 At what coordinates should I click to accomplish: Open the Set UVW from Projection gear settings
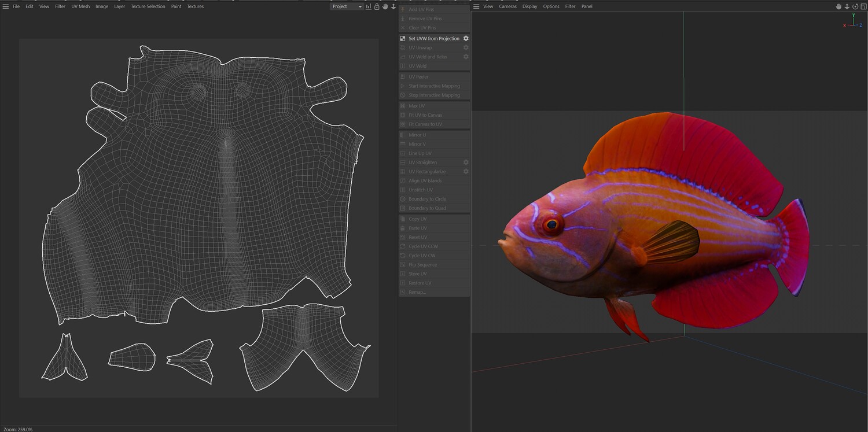[x=466, y=39]
